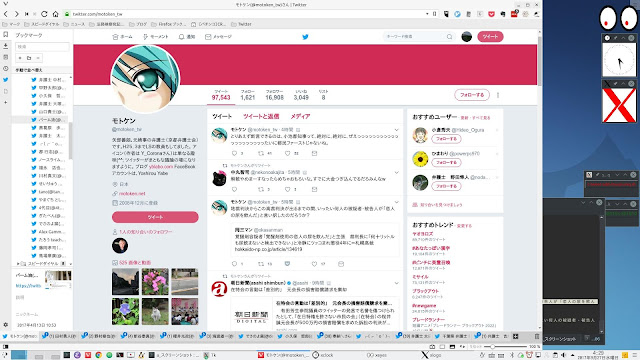This screenshot has height=360, width=640.
Task: Open the Notes panel icon in sidebar
Action: tap(6, 57)
